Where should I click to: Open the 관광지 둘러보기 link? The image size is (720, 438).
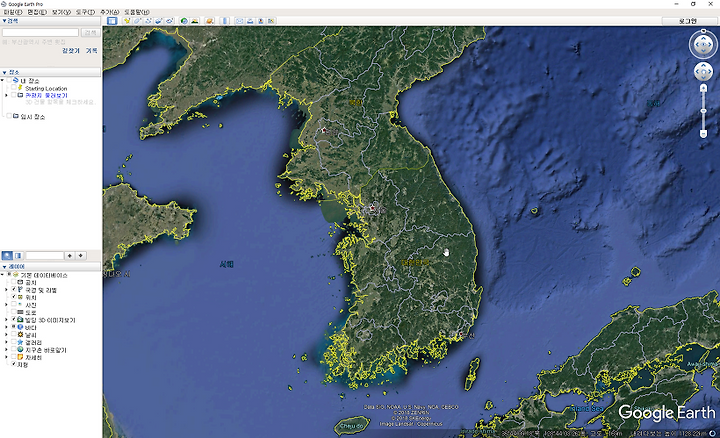click(x=46, y=95)
